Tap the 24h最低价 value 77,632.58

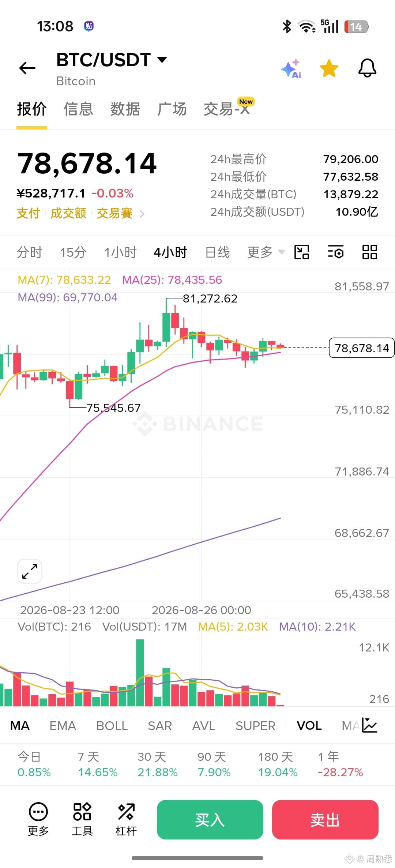[x=351, y=177]
